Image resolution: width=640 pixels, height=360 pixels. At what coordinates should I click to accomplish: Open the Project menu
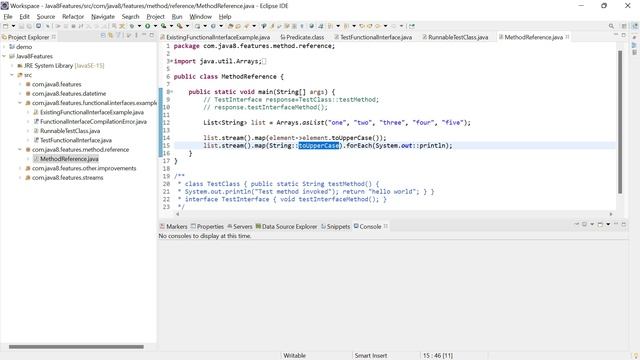coord(155,16)
